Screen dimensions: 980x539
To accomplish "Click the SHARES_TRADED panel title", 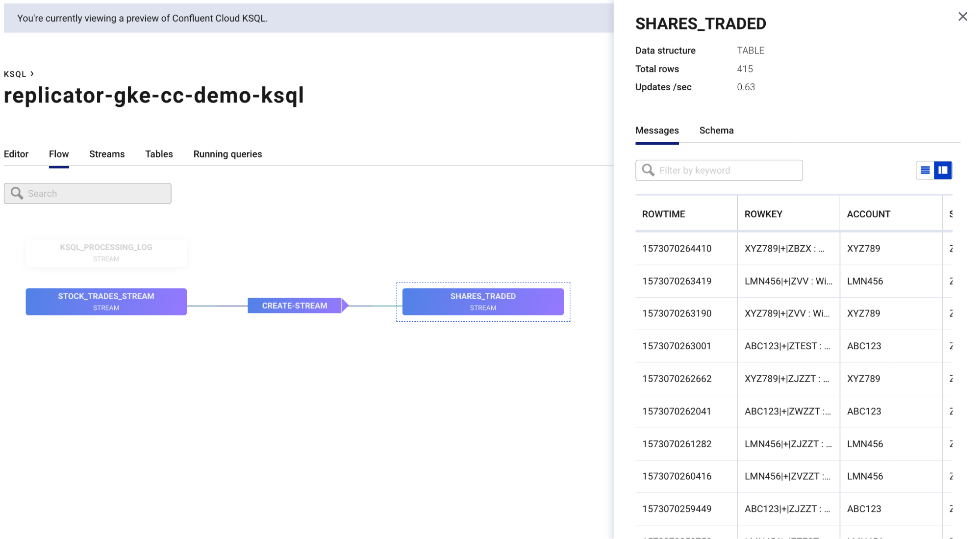I will pos(701,24).
